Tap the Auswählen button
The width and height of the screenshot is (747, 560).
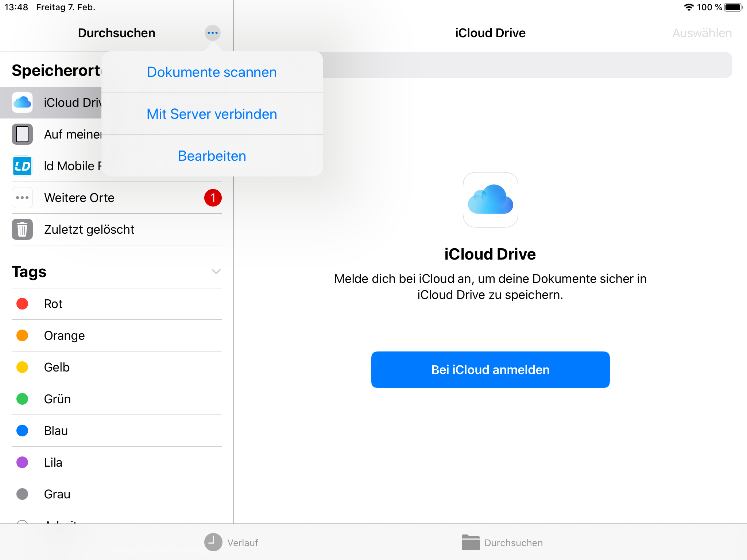702,33
